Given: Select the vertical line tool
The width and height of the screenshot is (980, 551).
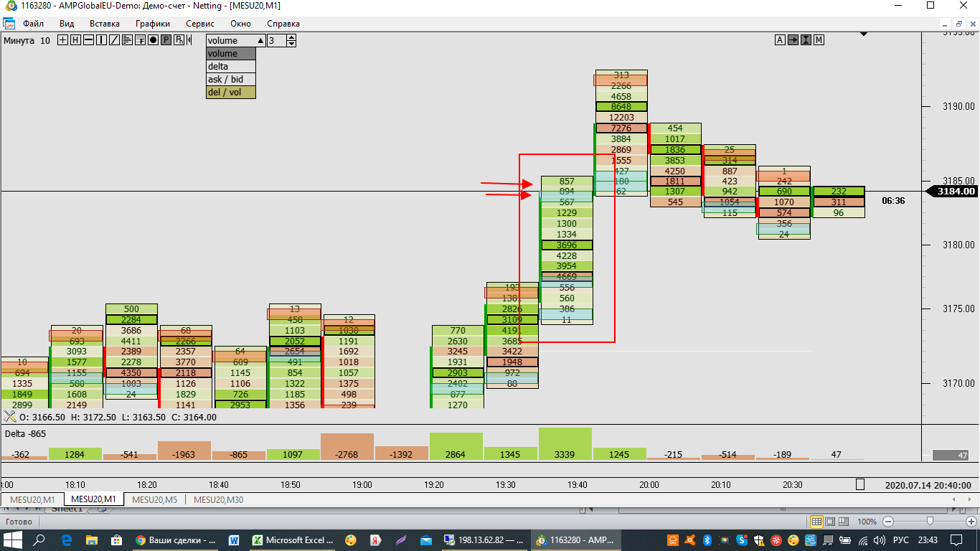Looking at the screenshot, I should pyautogui.click(x=101, y=40).
